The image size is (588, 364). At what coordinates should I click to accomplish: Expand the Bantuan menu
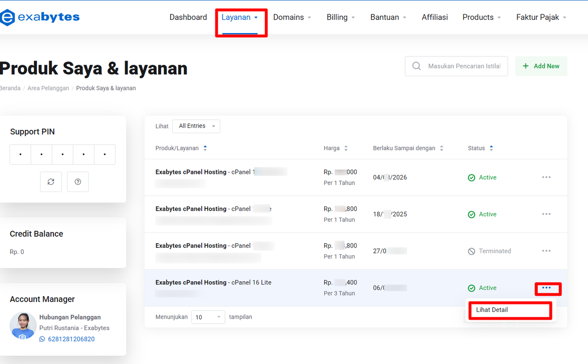[388, 17]
